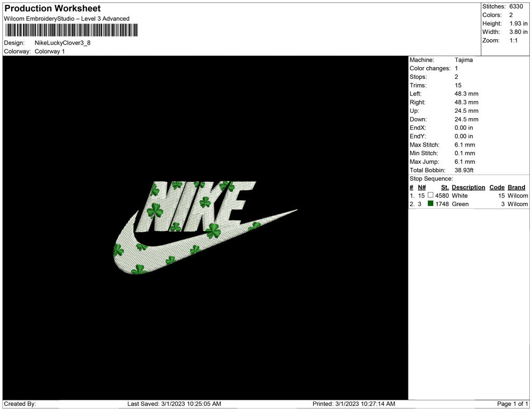Screen dimensions: 532x409
Task: Click the barcode under the worksheet title
Action: [x=70, y=31]
